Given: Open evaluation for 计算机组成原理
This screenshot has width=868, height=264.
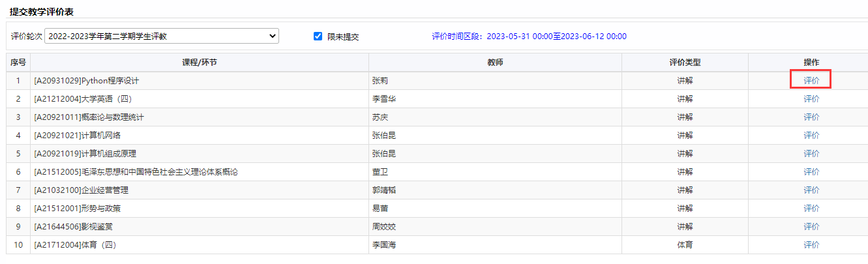Looking at the screenshot, I should 811,154.
